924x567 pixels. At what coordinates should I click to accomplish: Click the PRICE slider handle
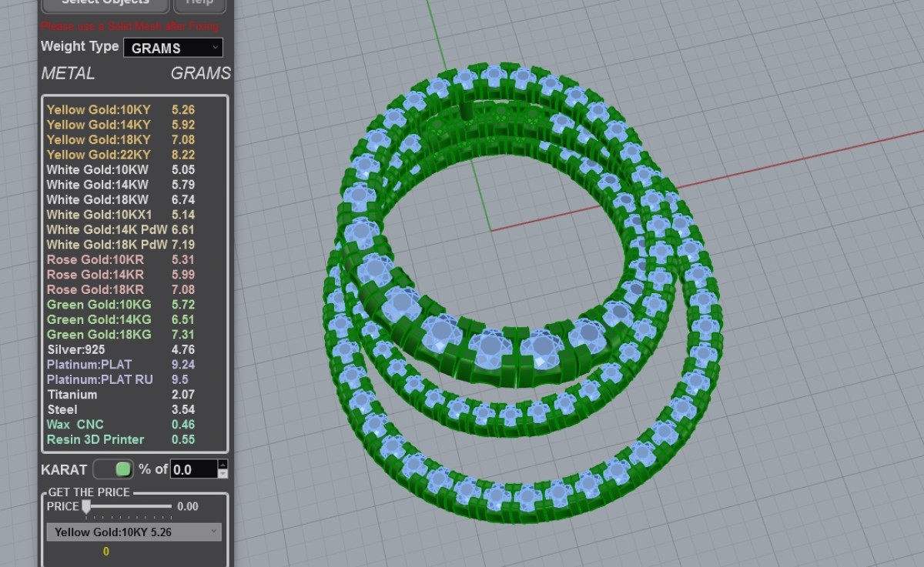coord(86,506)
